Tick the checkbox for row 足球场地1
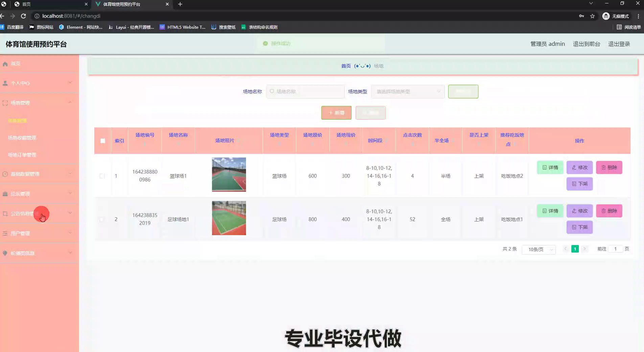This screenshot has width=644, height=352. 102,219
